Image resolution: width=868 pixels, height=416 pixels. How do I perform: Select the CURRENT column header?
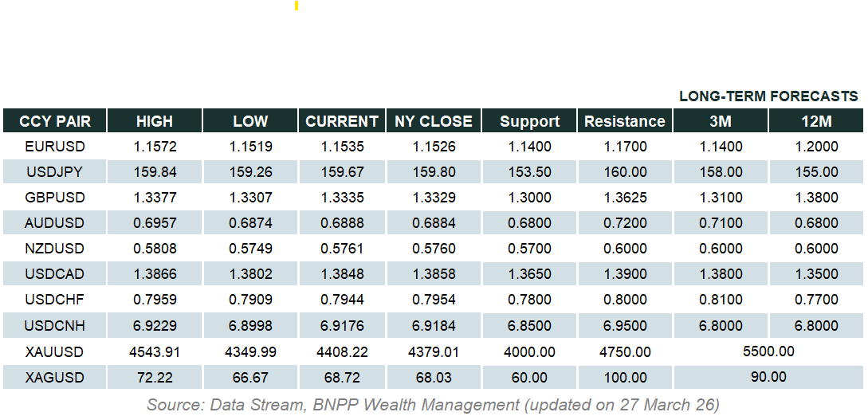pyautogui.click(x=342, y=121)
